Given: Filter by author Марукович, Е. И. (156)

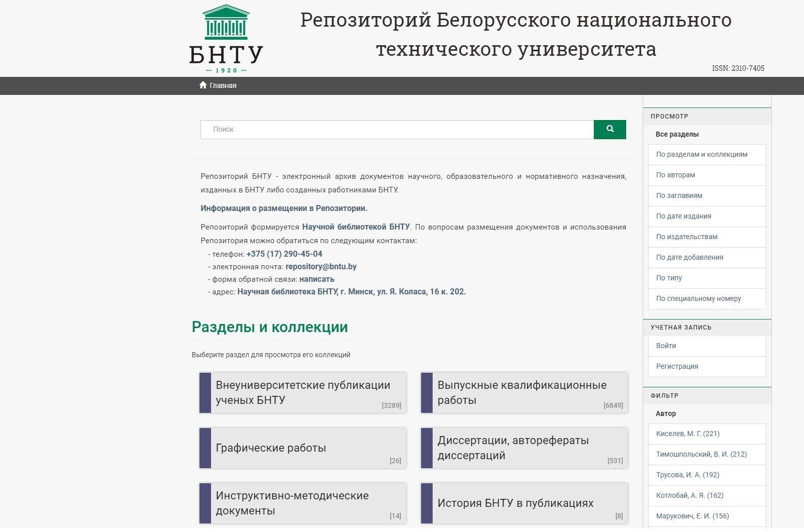Looking at the screenshot, I should pos(707,516).
